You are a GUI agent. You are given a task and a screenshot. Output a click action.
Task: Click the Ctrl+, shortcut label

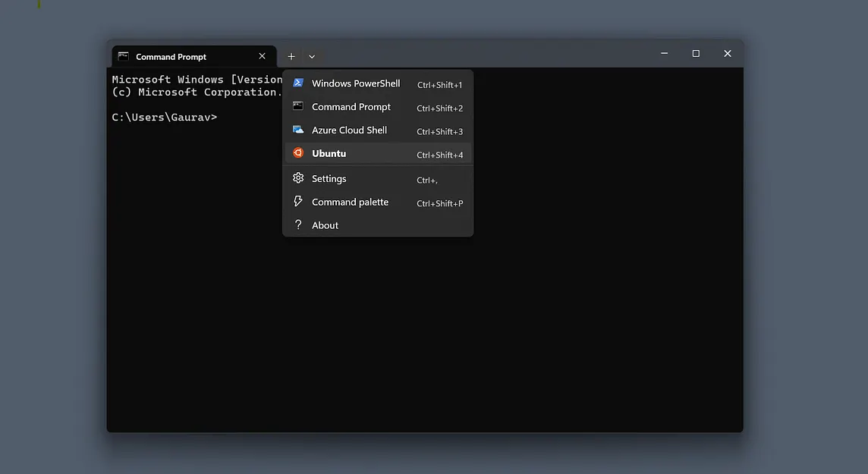427,180
